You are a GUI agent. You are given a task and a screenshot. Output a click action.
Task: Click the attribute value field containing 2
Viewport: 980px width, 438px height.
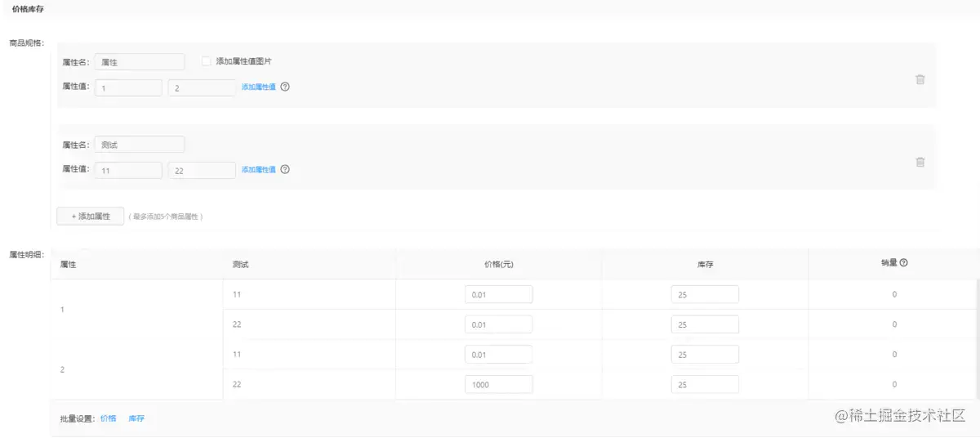(x=202, y=87)
